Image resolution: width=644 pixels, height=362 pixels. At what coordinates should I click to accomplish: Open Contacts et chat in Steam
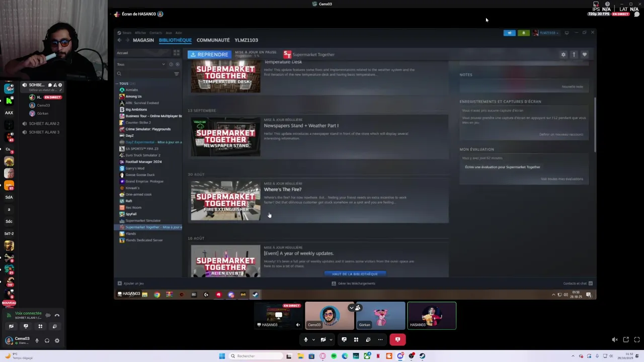pyautogui.click(x=578, y=284)
